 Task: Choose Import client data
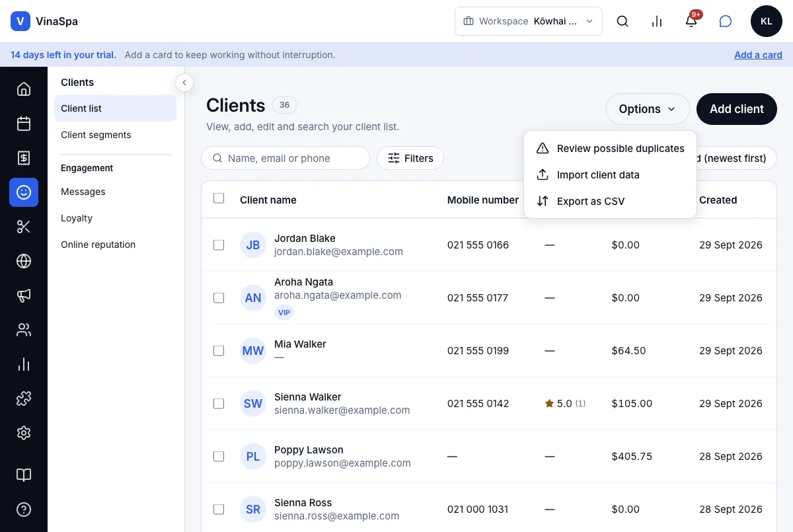(x=610, y=175)
